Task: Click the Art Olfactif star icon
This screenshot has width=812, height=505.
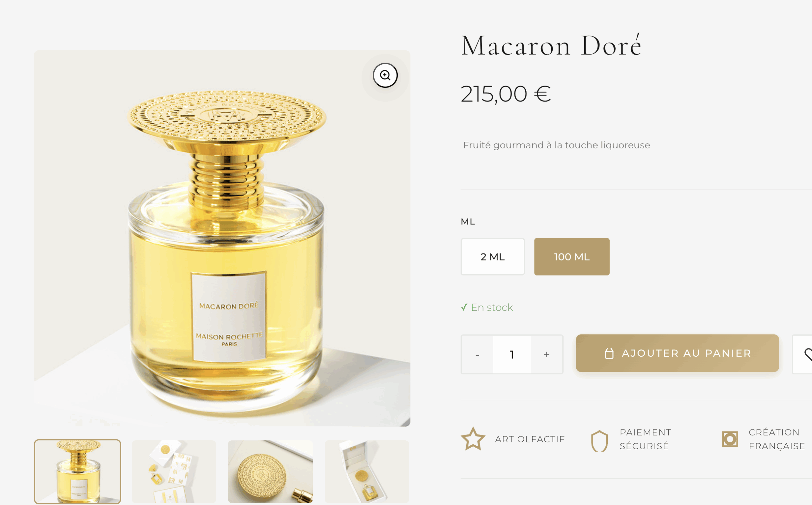Action: pyautogui.click(x=473, y=439)
